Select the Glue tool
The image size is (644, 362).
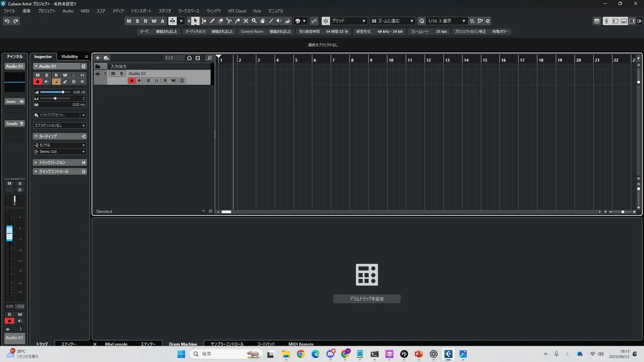[x=237, y=21]
